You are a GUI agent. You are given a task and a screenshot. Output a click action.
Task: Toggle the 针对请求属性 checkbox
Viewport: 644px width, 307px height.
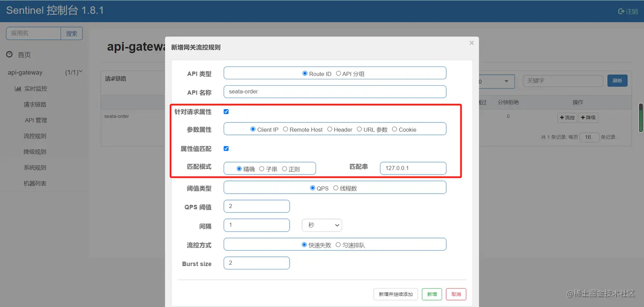tap(226, 112)
